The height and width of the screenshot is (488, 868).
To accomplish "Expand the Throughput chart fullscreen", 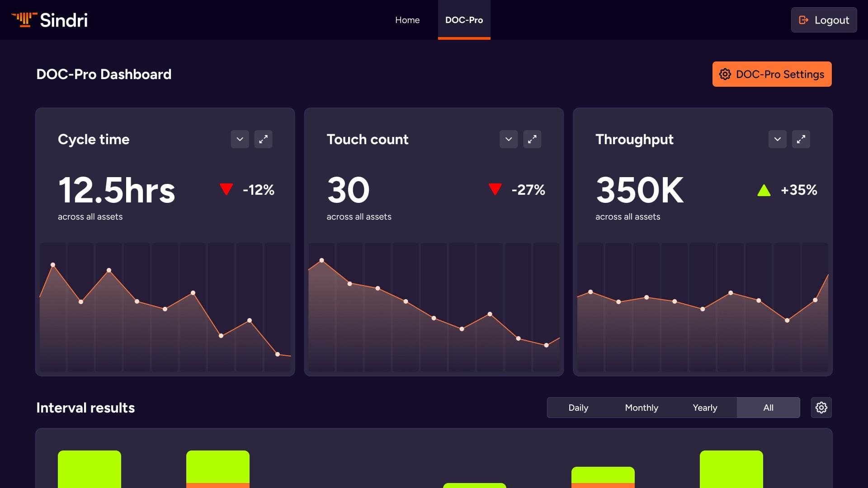I will click(x=801, y=139).
